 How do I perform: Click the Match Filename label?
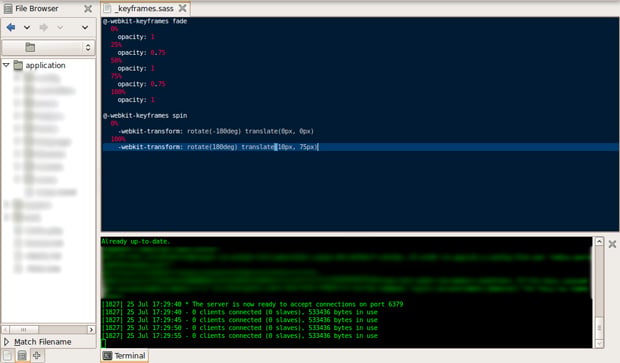43,342
